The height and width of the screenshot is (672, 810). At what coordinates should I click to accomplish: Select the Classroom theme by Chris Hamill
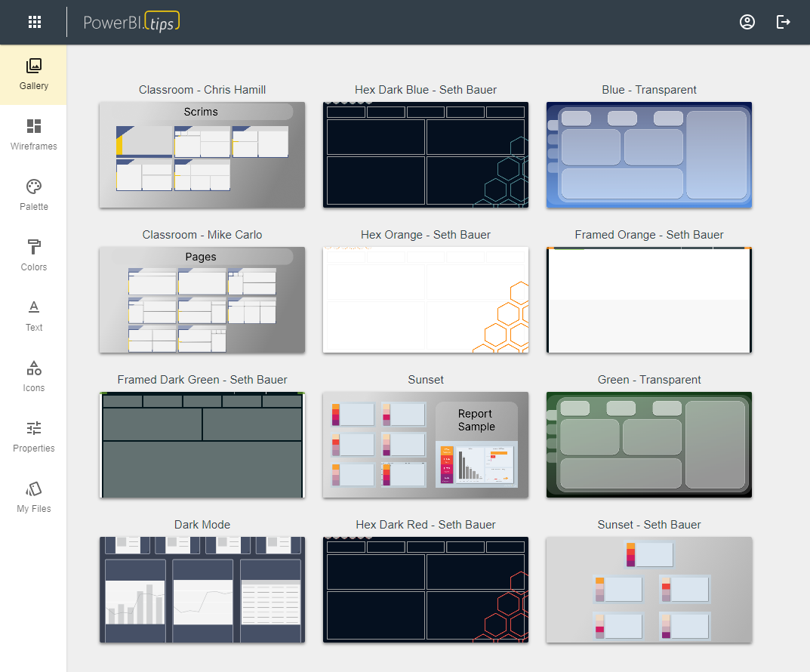pyautogui.click(x=202, y=155)
